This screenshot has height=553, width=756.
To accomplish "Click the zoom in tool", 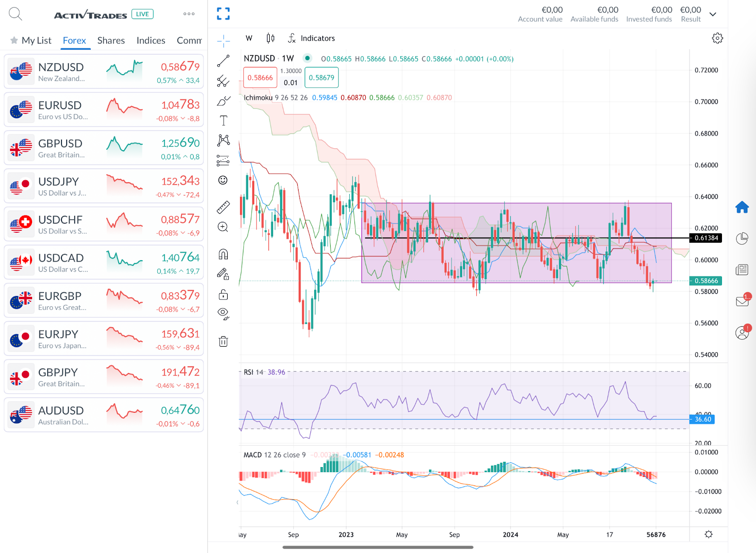I will pyautogui.click(x=223, y=227).
